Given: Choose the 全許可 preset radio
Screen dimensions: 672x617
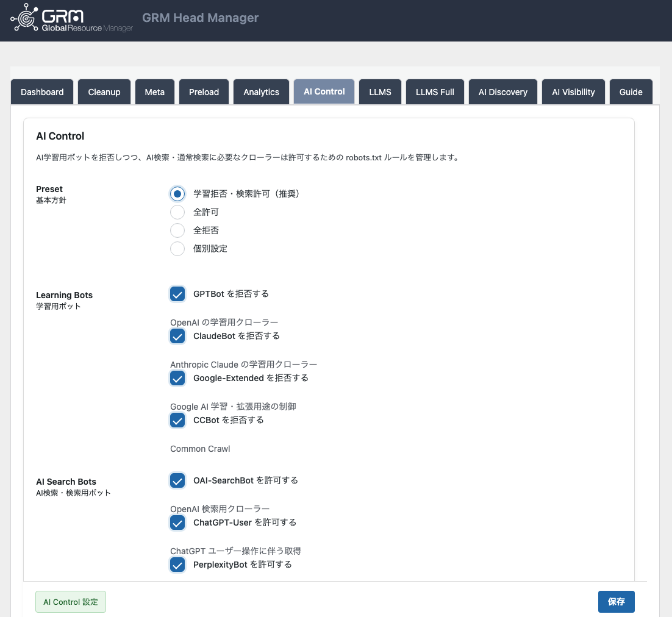Looking at the screenshot, I should 177,212.
